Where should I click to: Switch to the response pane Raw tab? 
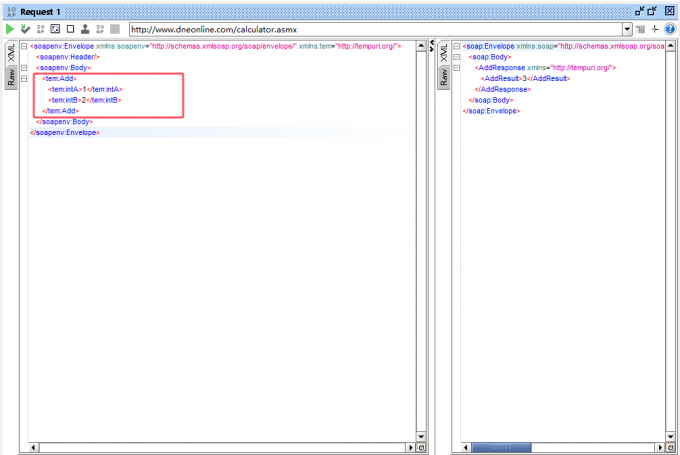point(443,77)
